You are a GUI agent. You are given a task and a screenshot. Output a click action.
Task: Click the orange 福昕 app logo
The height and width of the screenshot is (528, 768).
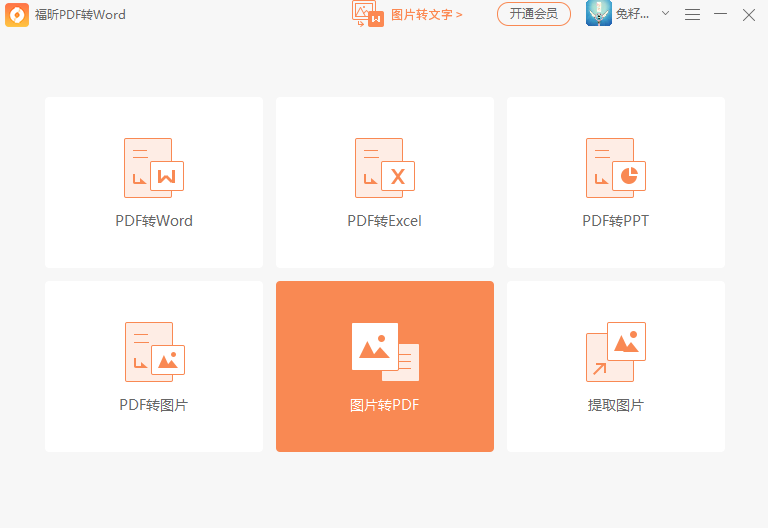pos(17,15)
